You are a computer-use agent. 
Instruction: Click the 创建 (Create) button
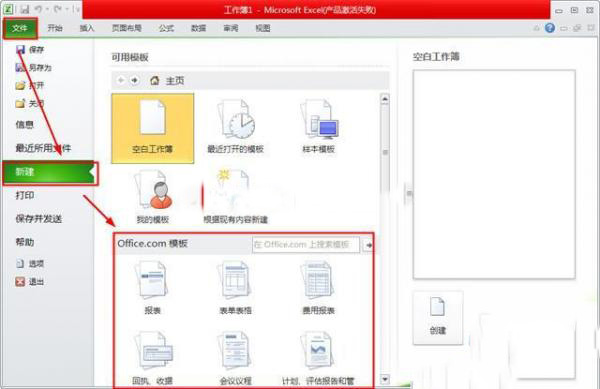coord(438,317)
